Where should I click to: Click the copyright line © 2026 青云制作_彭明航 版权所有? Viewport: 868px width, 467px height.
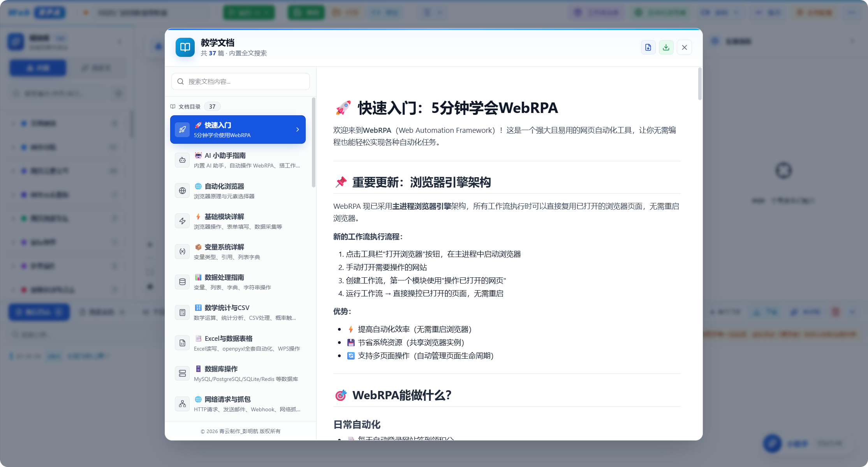[x=241, y=431]
